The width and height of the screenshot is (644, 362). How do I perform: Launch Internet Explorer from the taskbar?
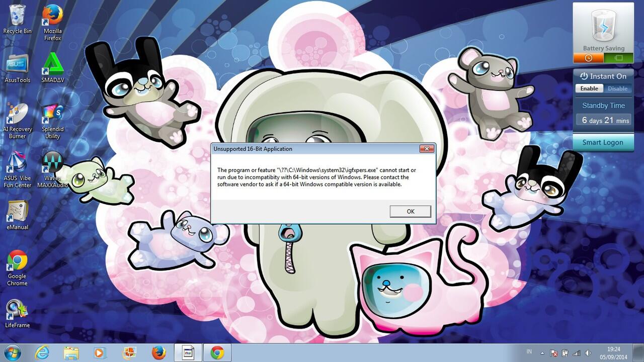click(42, 352)
